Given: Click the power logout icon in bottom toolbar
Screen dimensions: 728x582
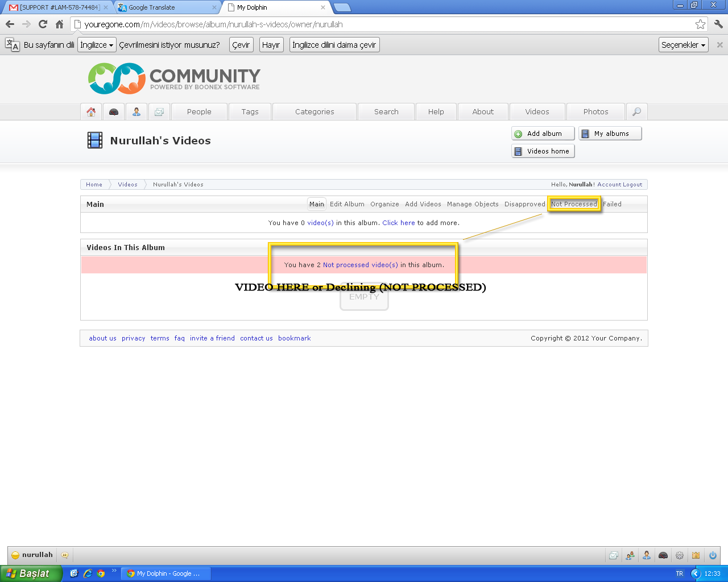Looking at the screenshot, I should click(712, 555).
